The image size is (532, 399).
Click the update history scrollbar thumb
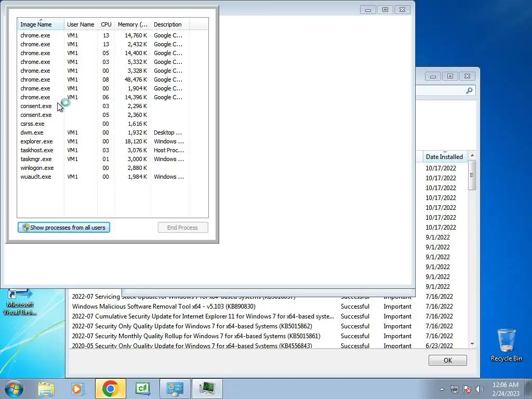pos(472,175)
